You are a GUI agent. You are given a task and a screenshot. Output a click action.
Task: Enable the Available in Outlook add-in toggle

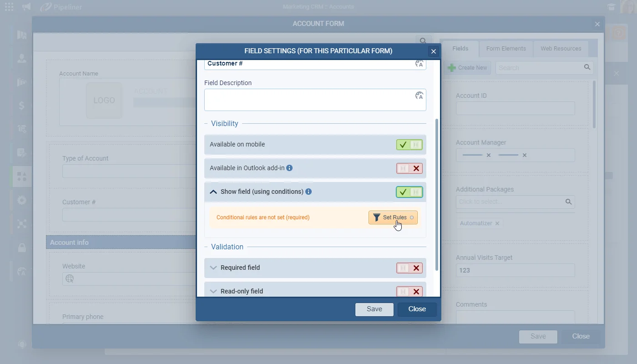[409, 168]
